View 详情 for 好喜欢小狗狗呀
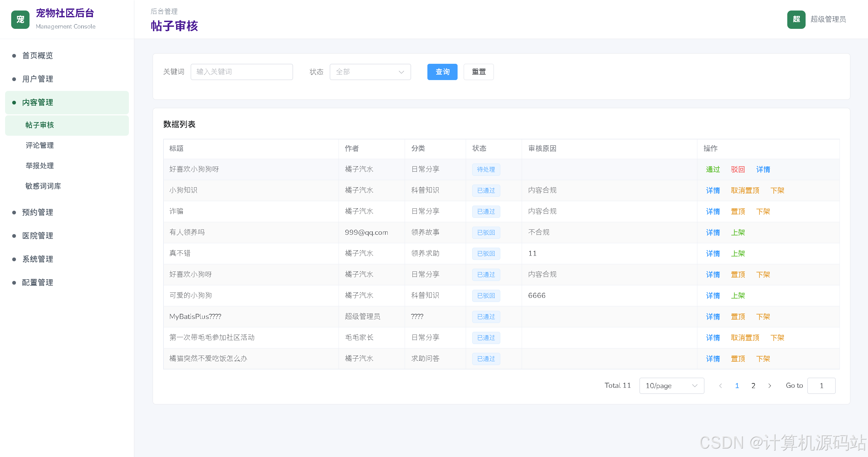This screenshot has height=457, width=868. [x=763, y=170]
